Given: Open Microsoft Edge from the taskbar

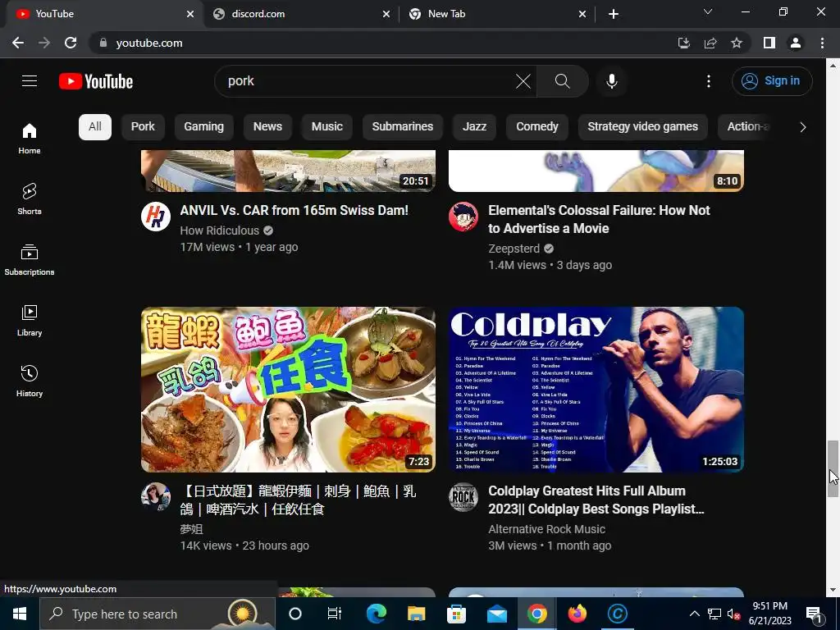Looking at the screenshot, I should pyautogui.click(x=377, y=614).
